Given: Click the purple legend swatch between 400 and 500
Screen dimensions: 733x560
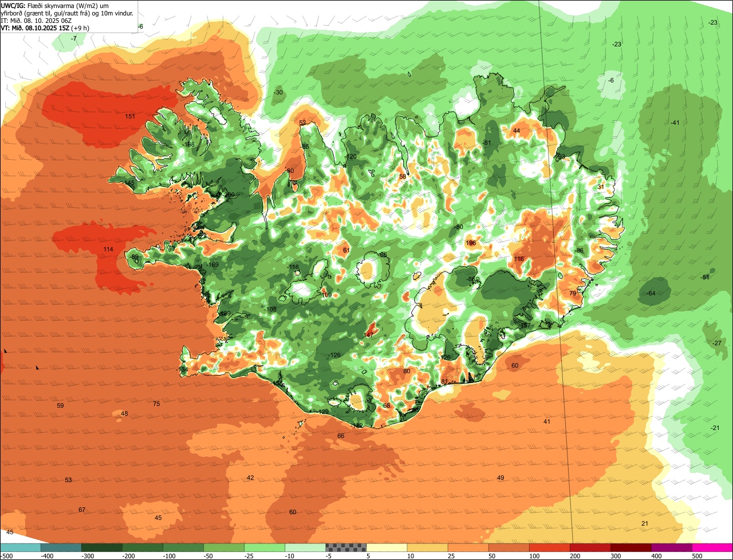Looking at the screenshot, I should pyautogui.click(x=671, y=547).
